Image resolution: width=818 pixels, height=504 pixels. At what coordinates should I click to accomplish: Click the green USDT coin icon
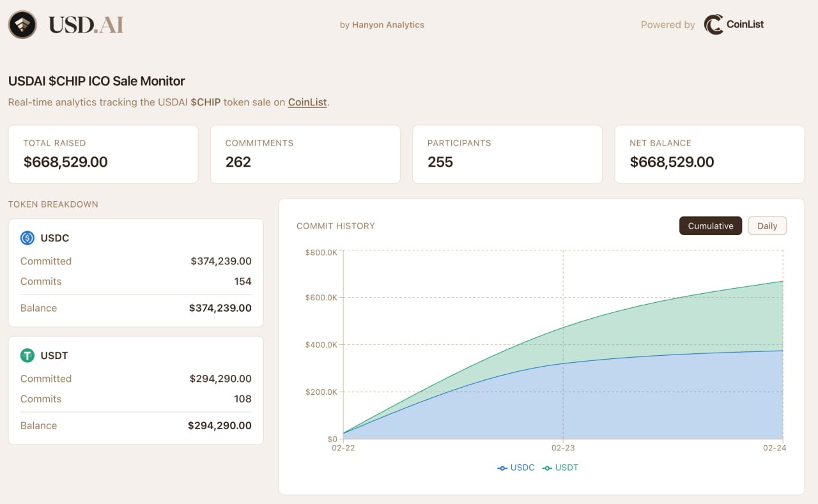point(27,356)
